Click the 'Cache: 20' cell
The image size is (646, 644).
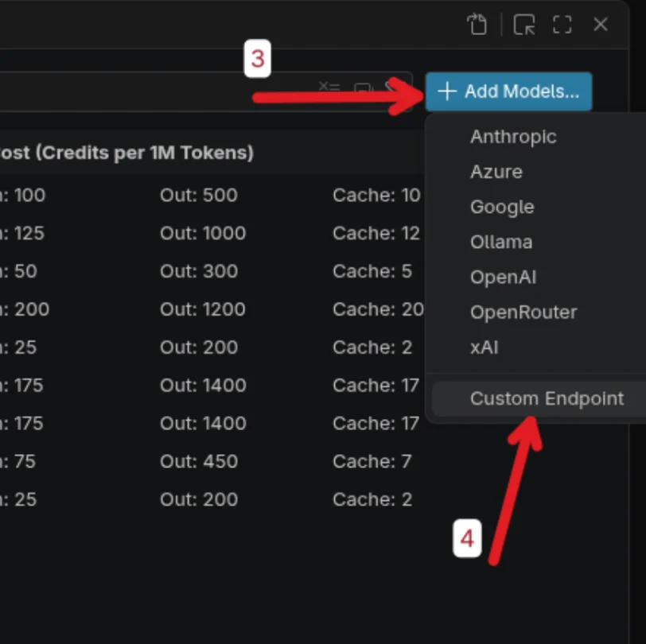click(x=378, y=309)
